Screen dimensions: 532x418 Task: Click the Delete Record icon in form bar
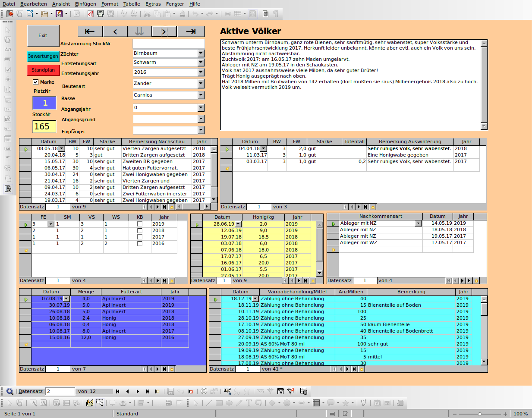tap(191, 391)
